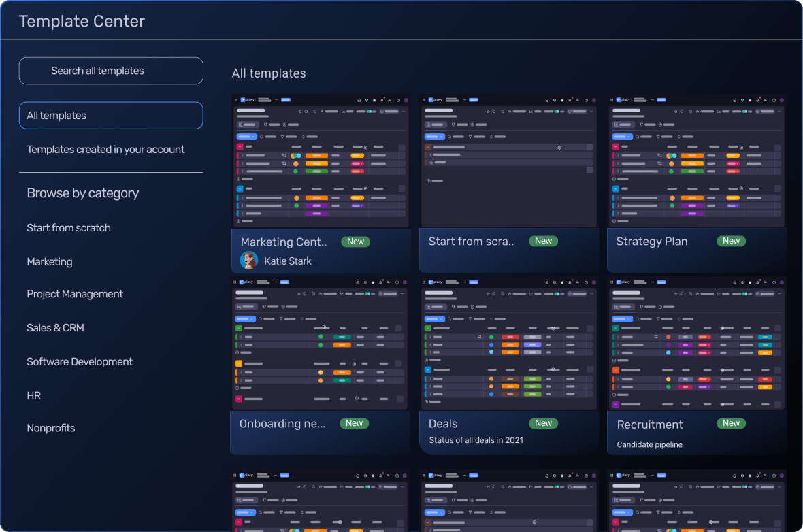Screen dimensions: 803x532
Task: Choose the Software Development category
Action: (80, 362)
